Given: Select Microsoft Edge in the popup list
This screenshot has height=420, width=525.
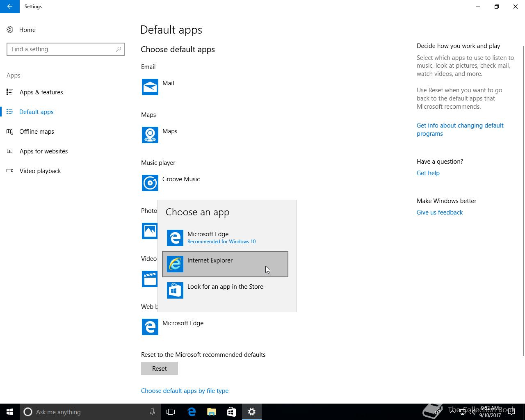Looking at the screenshot, I should coord(225,238).
